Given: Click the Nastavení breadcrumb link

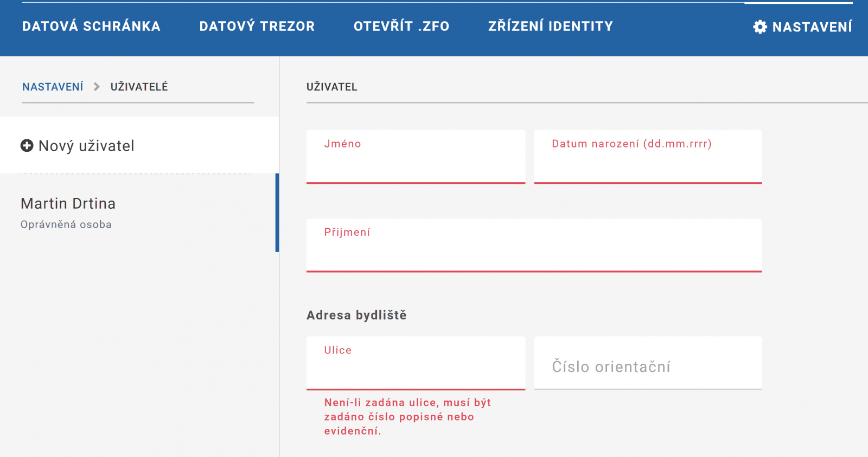Looking at the screenshot, I should [53, 87].
